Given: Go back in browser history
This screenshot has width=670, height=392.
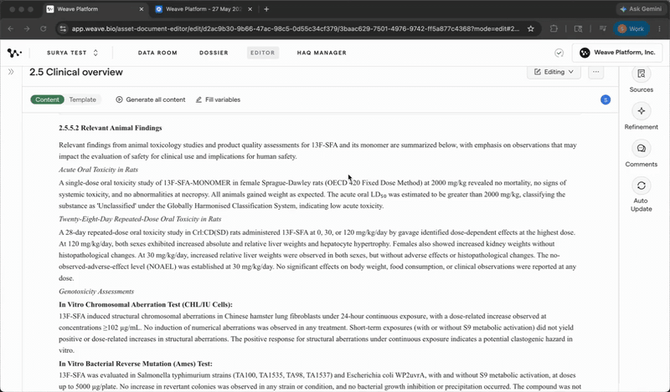Looking at the screenshot, I should tap(11, 29).
